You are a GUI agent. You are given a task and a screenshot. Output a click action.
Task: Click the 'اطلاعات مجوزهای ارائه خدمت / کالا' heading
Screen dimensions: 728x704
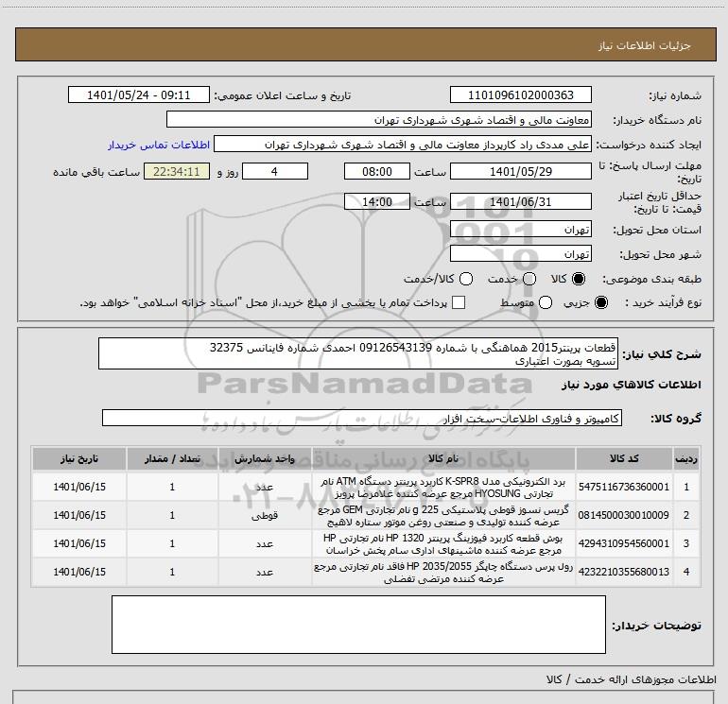pyautogui.click(x=631, y=679)
